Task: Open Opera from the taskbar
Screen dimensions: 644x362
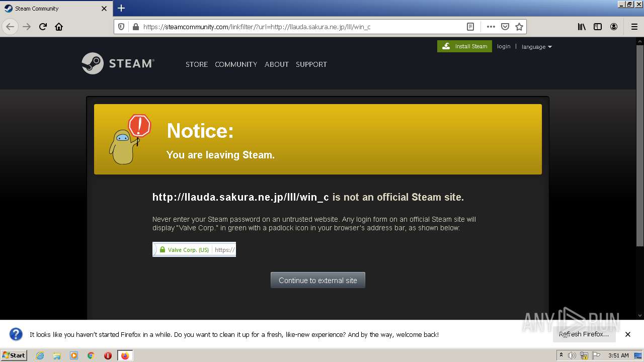Action: click(x=108, y=355)
